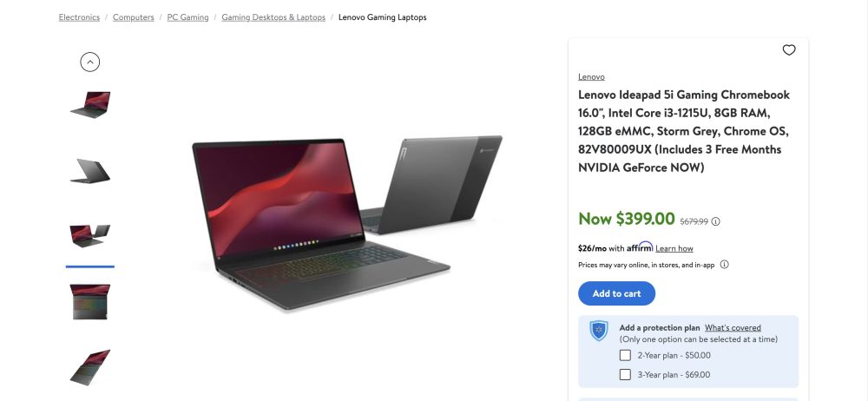Screen dimensions: 868x401
Task: Click info icon next to $679.99 price
Action: click(x=716, y=221)
